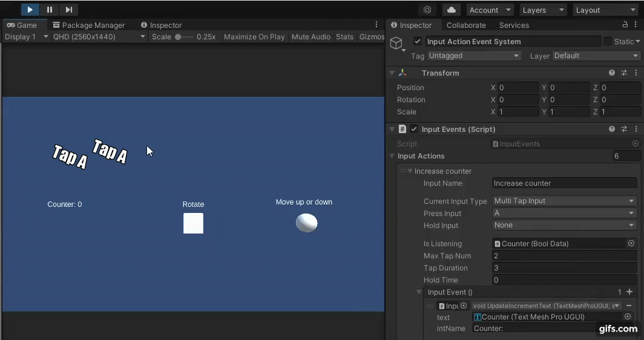This screenshot has height=340, width=644.
Task: Click the Transform component three-dot menu
Action: tap(636, 73)
